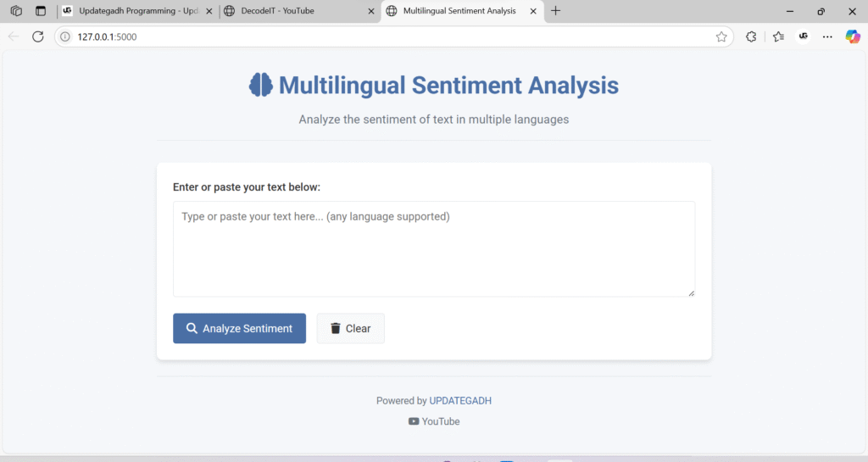The image size is (868, 462).
Task: Reload the current page
Action: [x=37, y=36]
